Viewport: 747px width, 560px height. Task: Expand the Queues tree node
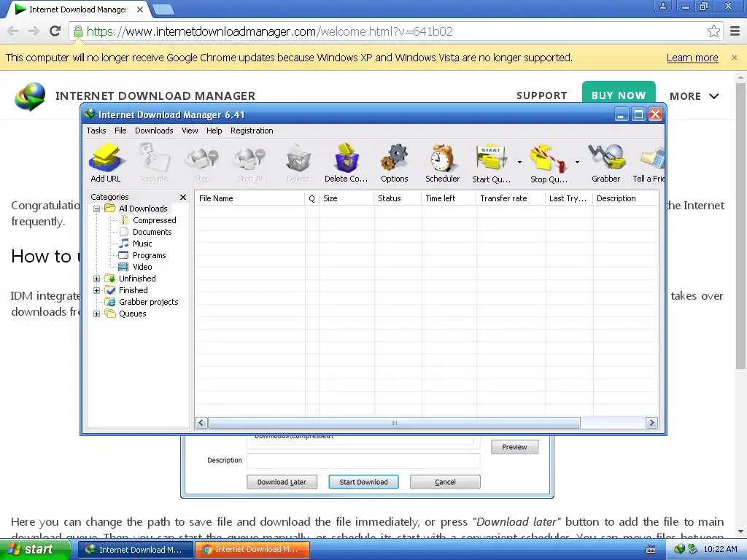pyautogui.click(x=97, y=314)
